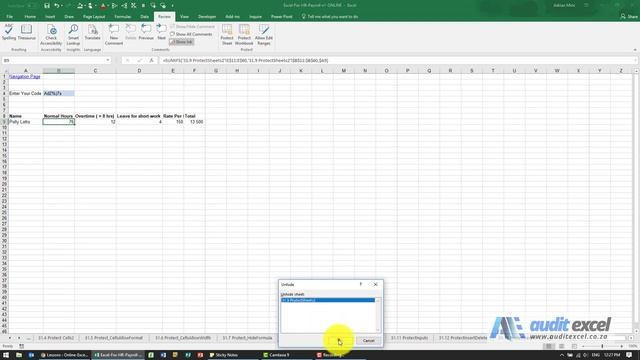The height and width of the screenshot is (360, 640).
Task: Click the formula bar enter checkmark
Action: (x=140, y=60)
